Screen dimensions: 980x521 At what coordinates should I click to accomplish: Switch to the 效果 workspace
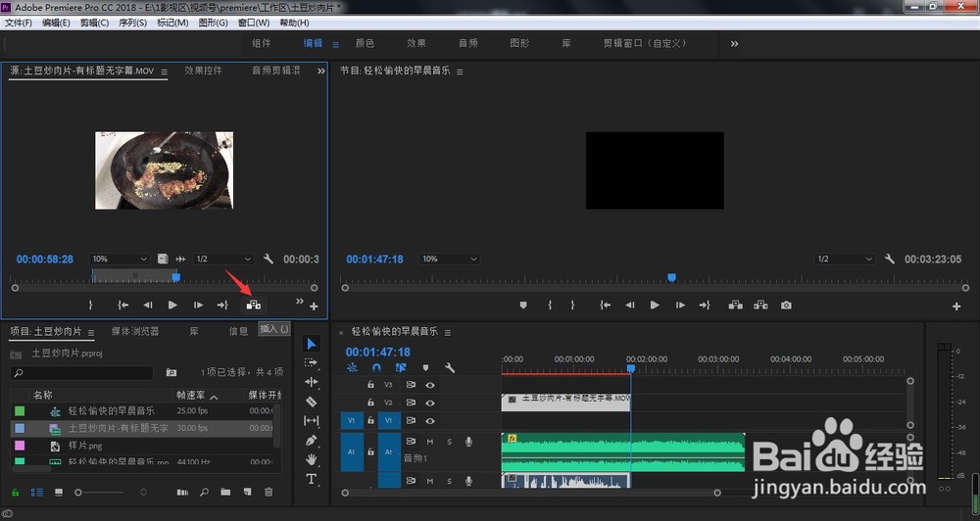[x=416, y=43]
